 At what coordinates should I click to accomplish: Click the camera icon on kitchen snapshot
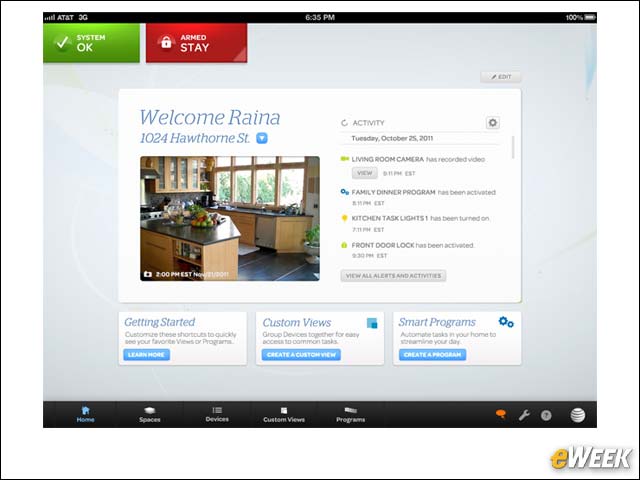148,274
